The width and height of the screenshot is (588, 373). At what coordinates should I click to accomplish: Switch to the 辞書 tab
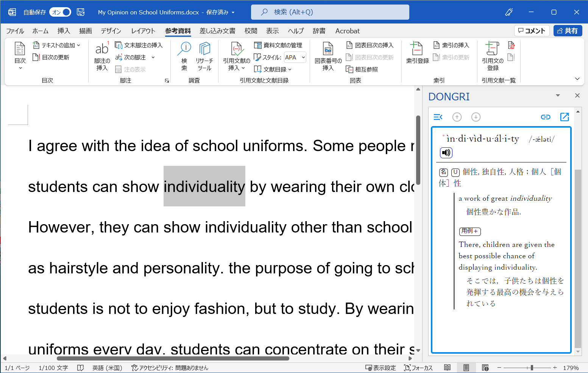coord(319,31)
